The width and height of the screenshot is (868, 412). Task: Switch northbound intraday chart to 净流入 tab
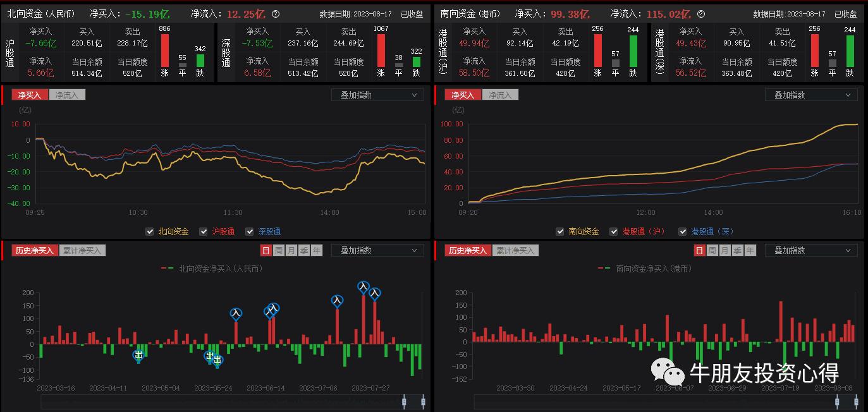click(67, 95)
